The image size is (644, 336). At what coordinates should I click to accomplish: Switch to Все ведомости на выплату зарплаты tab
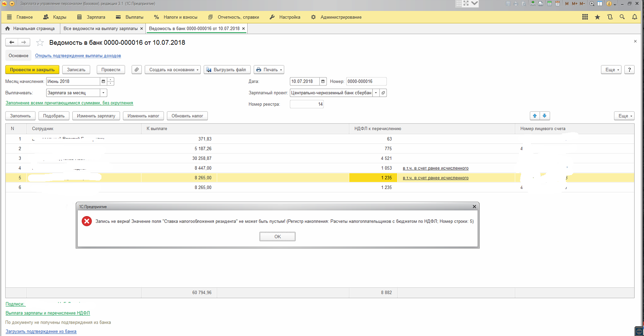pos(100,29)
